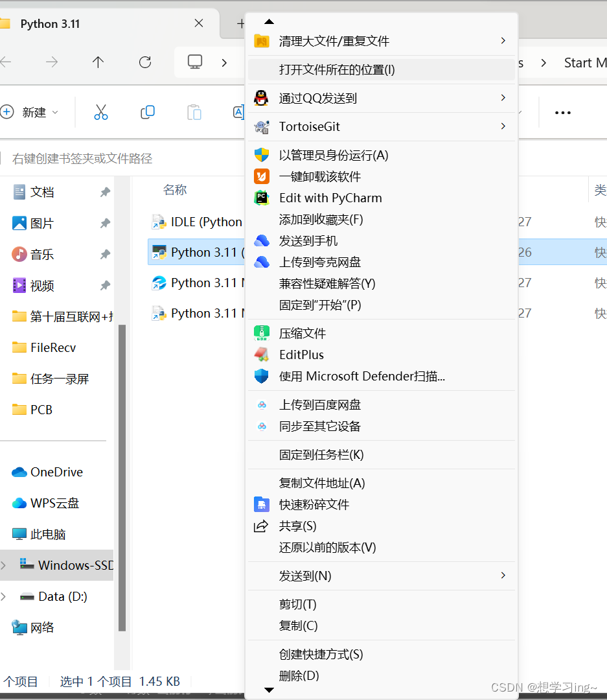
Task: Open the more options ellipsis button
Action: click(563, 113)
